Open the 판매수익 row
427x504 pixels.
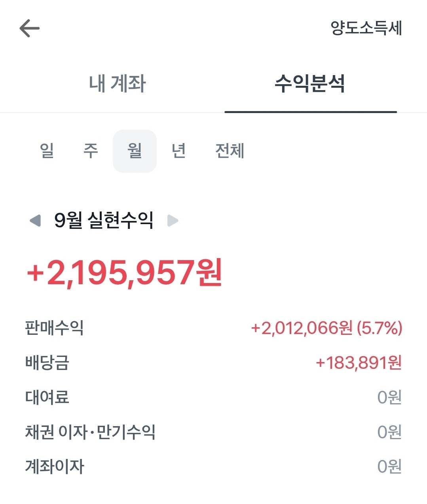point(54,328)
